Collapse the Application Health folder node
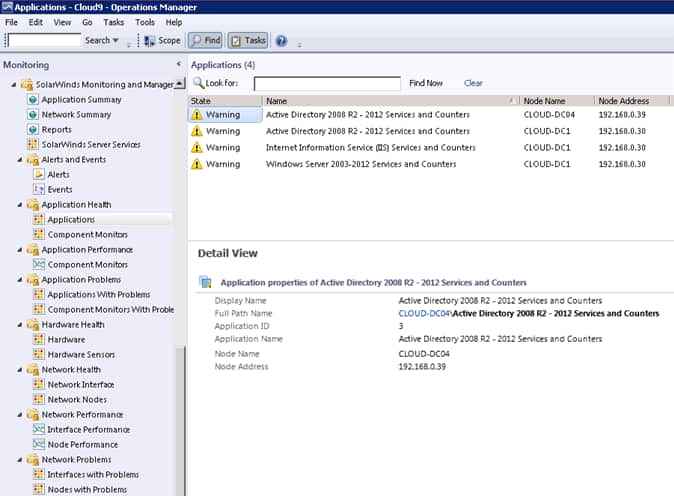This screenshot has width=674, height=496. (19, 205)
